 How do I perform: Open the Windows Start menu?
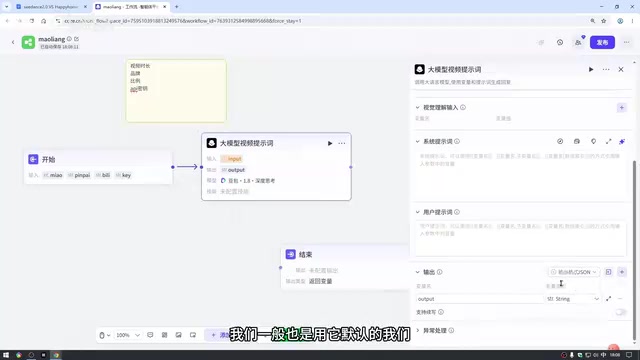click(6, 355)
